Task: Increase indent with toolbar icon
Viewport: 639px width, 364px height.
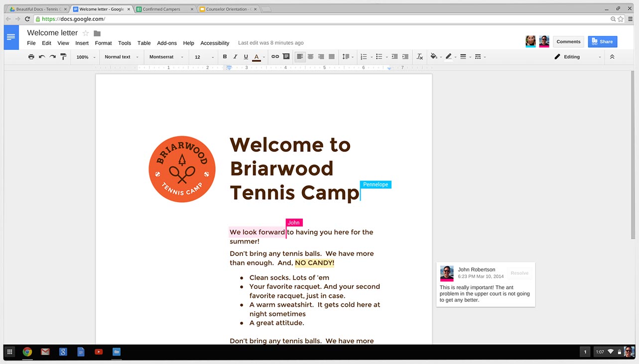Action: coord(405,57)
